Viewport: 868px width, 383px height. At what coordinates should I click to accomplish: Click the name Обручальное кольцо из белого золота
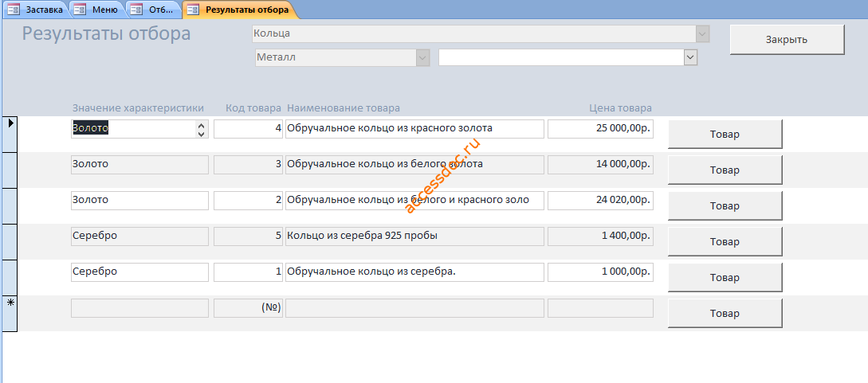point(414,165)
